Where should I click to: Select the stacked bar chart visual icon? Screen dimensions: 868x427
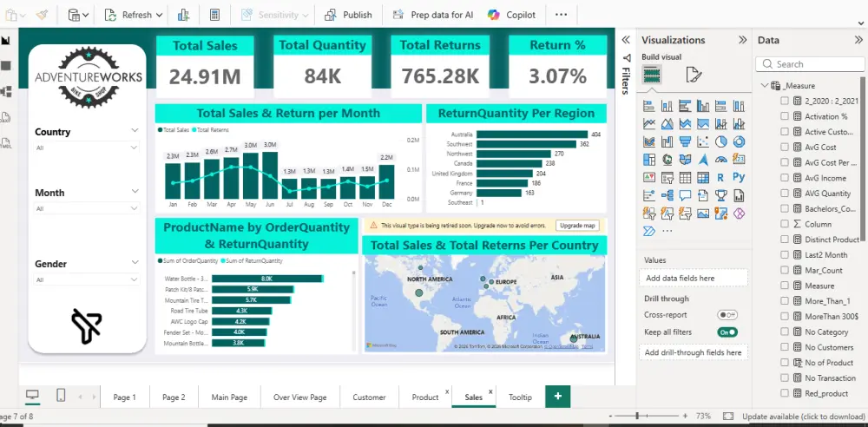tap(648, 106)
